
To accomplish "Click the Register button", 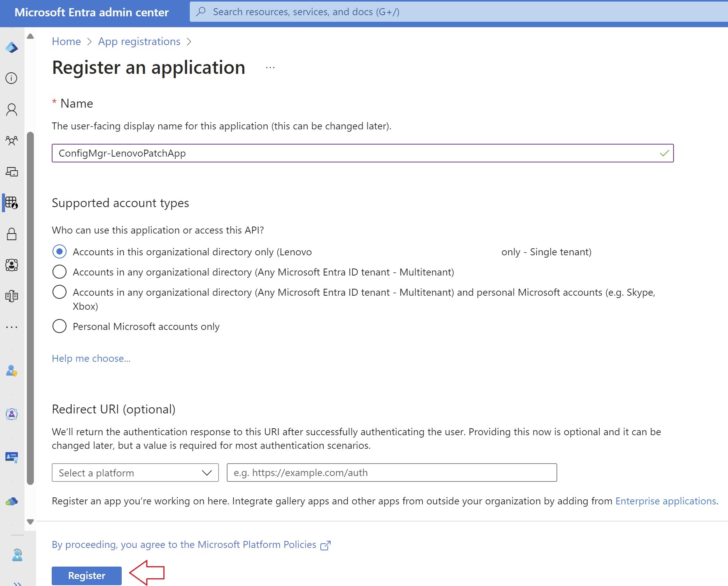I will 87,576.
